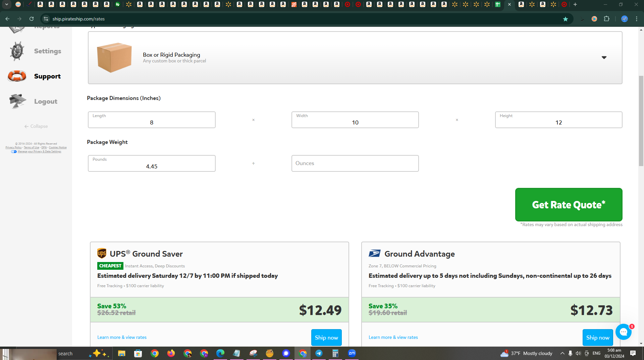Viewport: 644px width, 360px height.
Task: Click the page vertical scrollbar thumb
Action: click(x=641, y=121)
